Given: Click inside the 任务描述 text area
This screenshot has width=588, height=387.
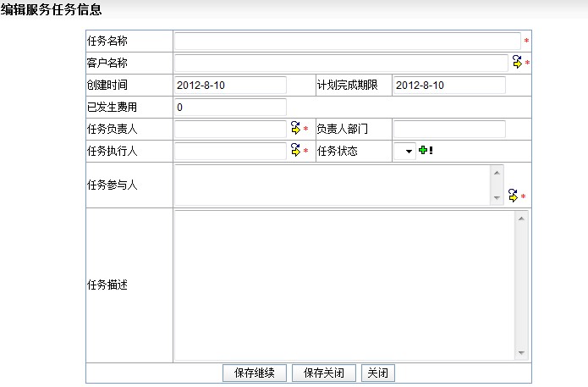Looking at the screenshot, I should click(x=343, y=285).
